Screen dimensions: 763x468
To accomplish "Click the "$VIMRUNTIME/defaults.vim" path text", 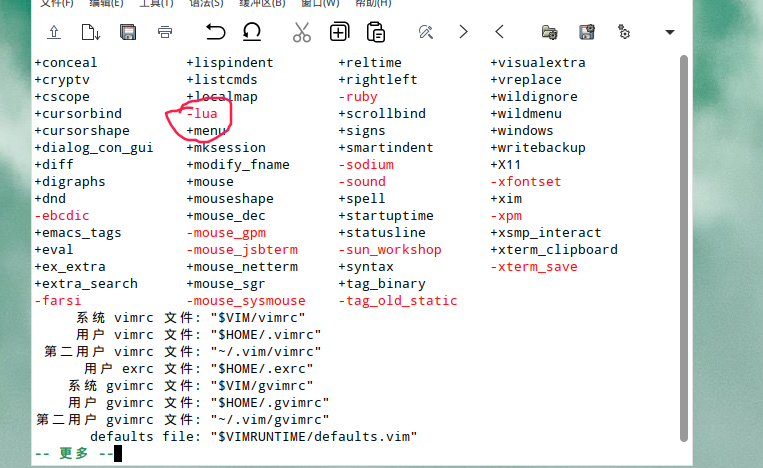I will click(x=314, y=436).
